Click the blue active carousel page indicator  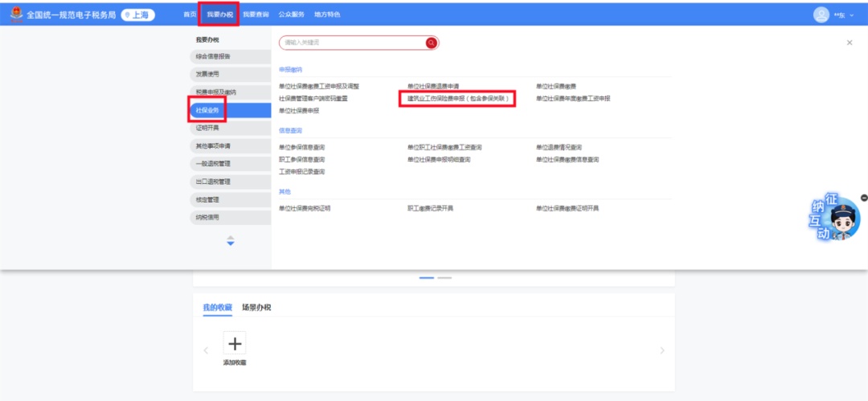coord(427,277)
